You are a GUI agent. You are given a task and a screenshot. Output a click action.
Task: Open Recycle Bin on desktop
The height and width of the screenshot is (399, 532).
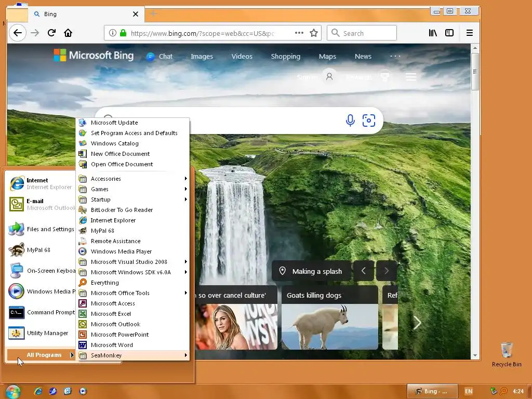point(507,355)
